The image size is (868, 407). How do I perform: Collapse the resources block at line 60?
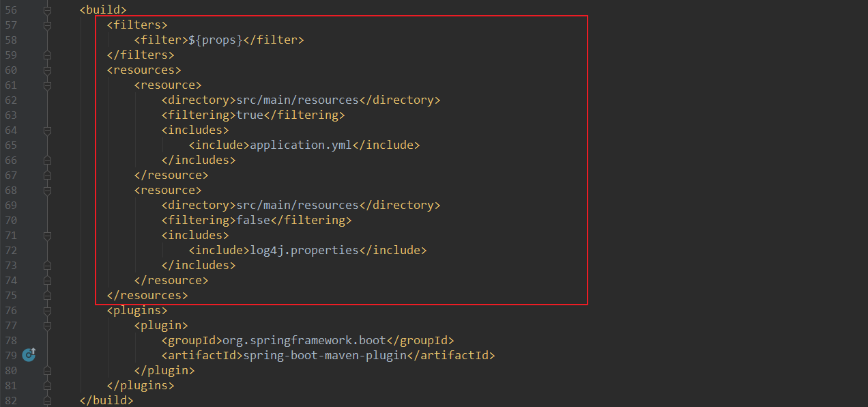pos(47,70)
